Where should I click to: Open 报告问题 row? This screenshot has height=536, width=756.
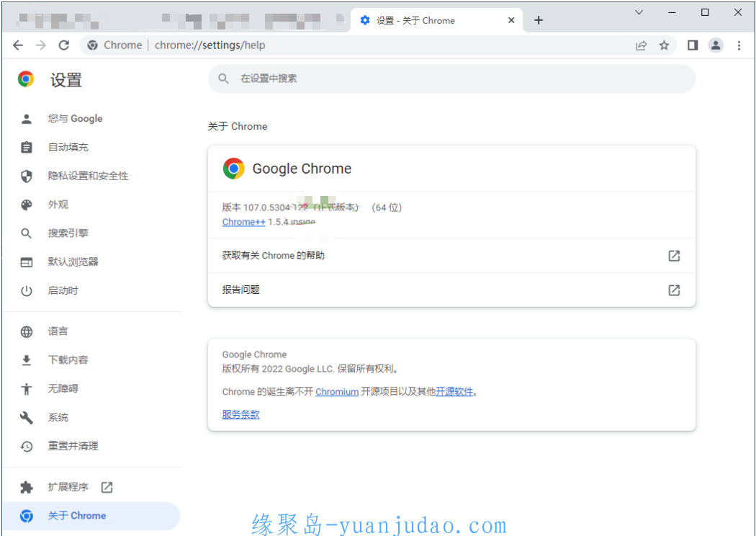coord(451,290)
